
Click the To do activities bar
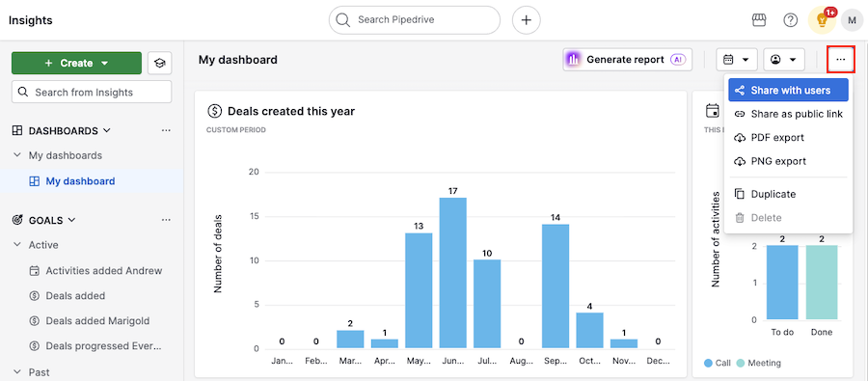click(782, 283)
